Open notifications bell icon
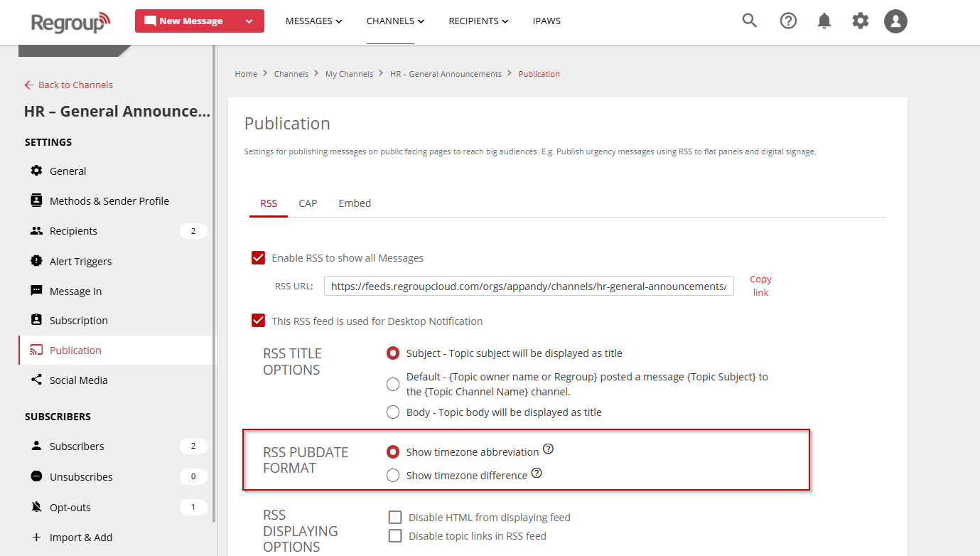 824,21
